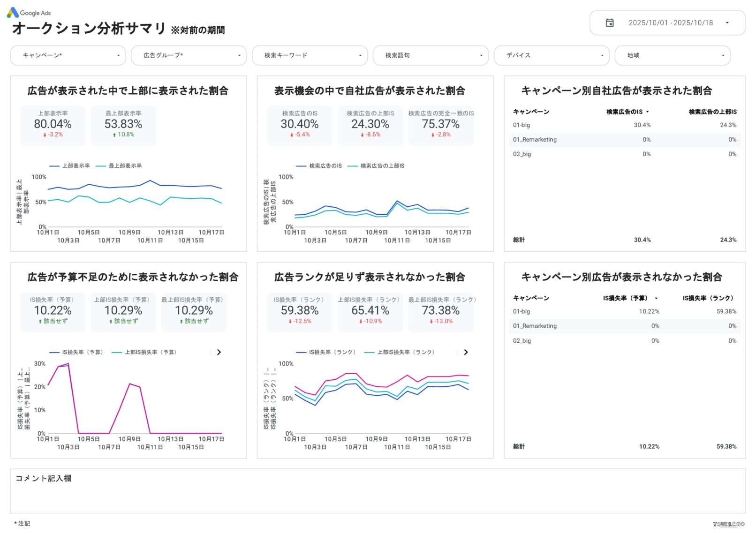Open the 検索語句 filter dropdown
This screenshot has height=534, width=756.
tap(430, 55)
